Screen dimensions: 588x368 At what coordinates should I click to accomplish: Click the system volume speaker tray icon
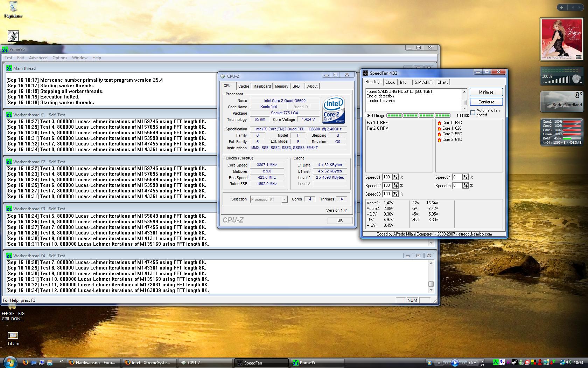pos(569,362)
